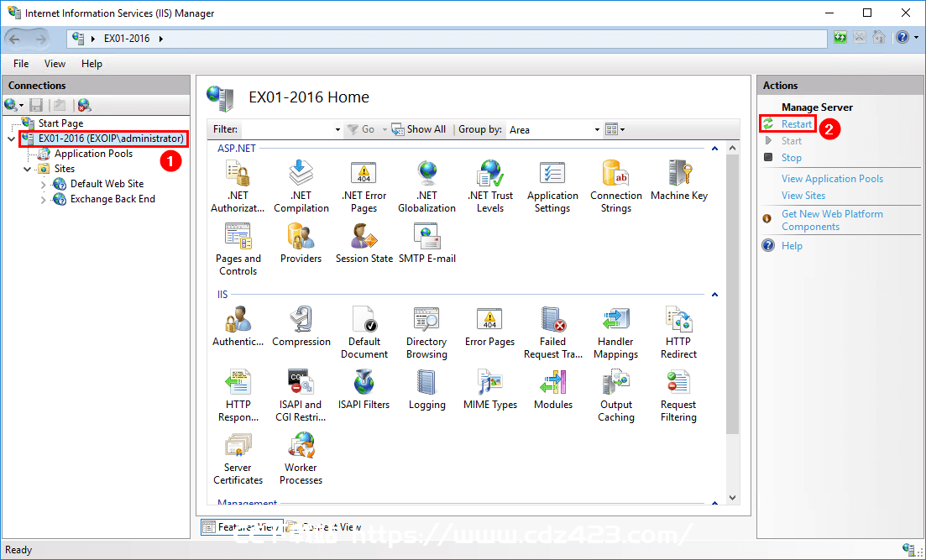The height and width of the screenshot is (560, 926).
Task: Open Logging feature
Action: [427, 390]
